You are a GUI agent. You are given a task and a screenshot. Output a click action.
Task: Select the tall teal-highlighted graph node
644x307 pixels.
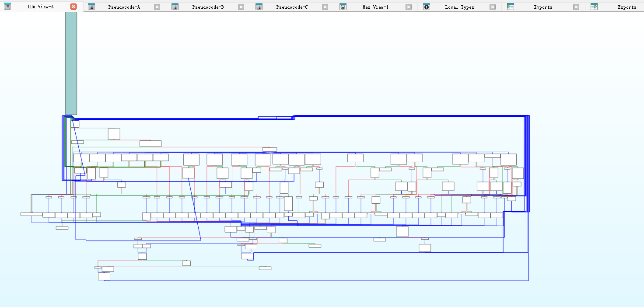(71, 63)
